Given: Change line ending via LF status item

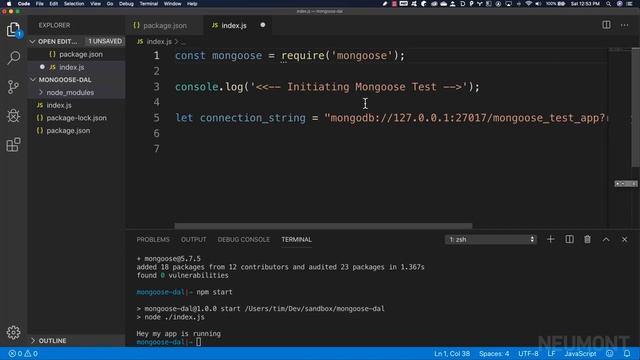Looking at the screenshot, I should [x=551, y=353].
